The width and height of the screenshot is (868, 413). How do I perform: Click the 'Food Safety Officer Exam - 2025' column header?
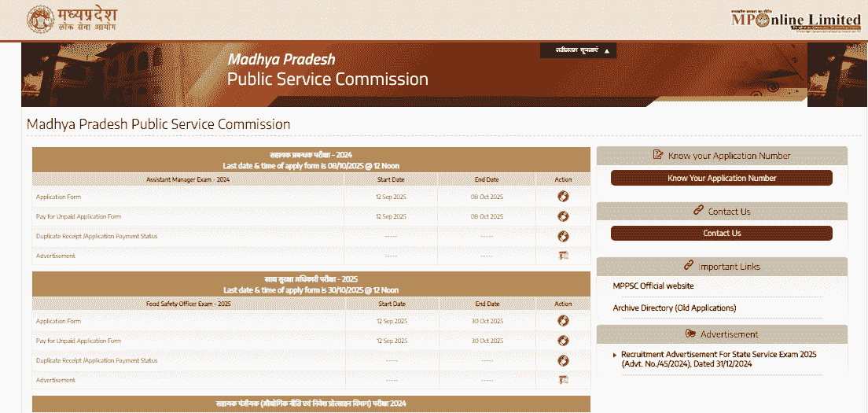coord(189,304)
